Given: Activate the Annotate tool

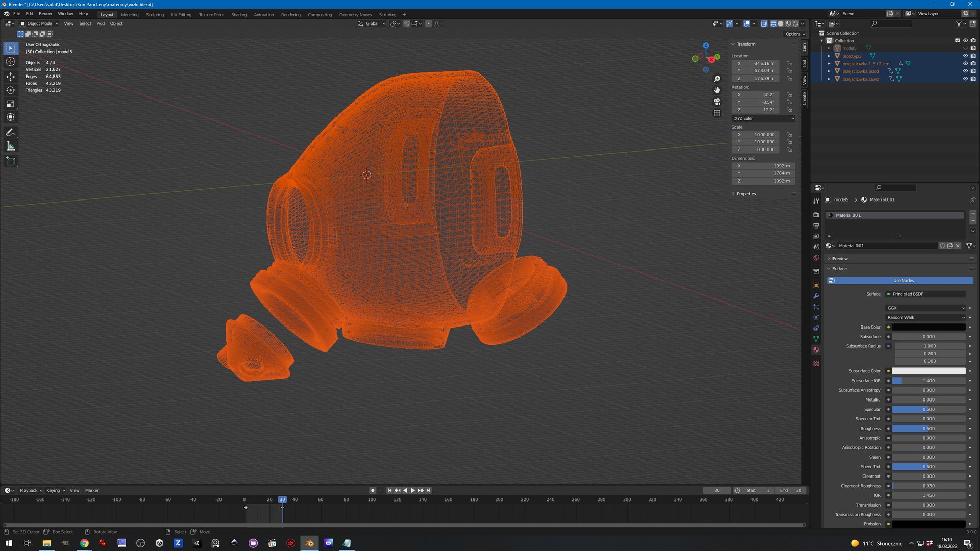Looking at the screenshot, I should [x=10, y=132].
